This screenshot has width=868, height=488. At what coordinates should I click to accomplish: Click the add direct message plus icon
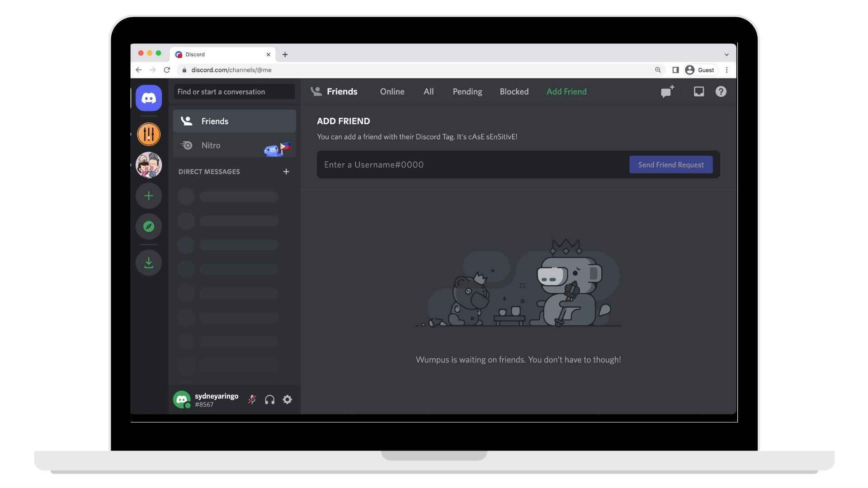287,172
